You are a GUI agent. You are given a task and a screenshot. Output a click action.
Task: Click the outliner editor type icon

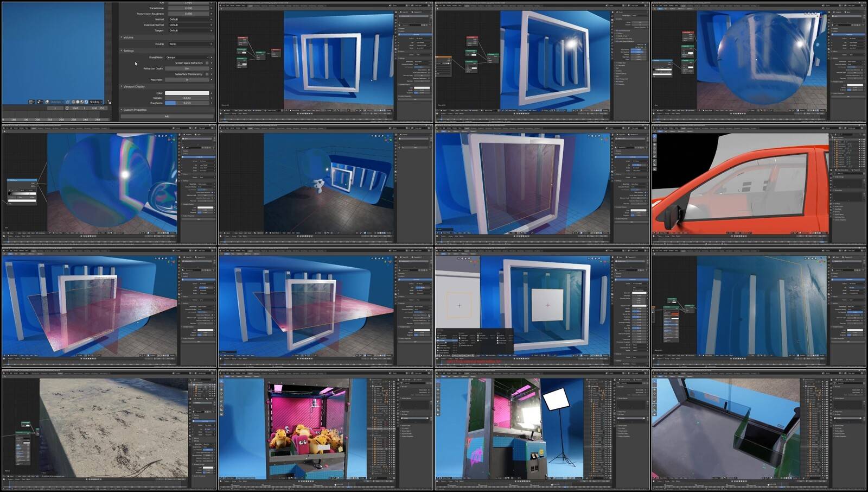[x=109, y=102]
